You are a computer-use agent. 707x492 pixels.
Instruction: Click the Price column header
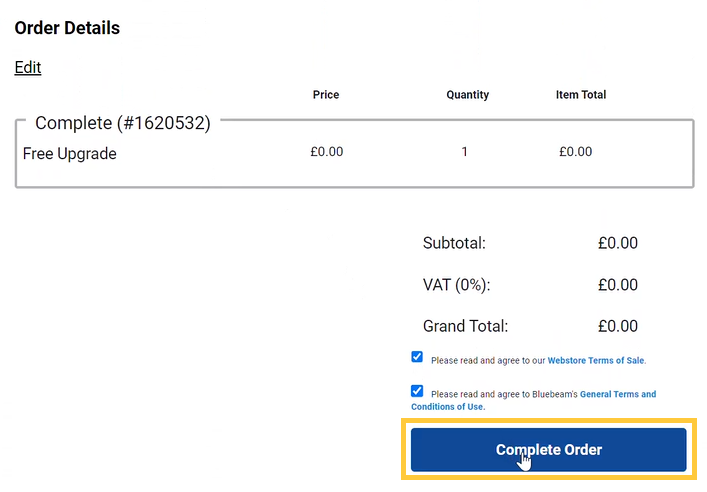click(x=326, y=95)
